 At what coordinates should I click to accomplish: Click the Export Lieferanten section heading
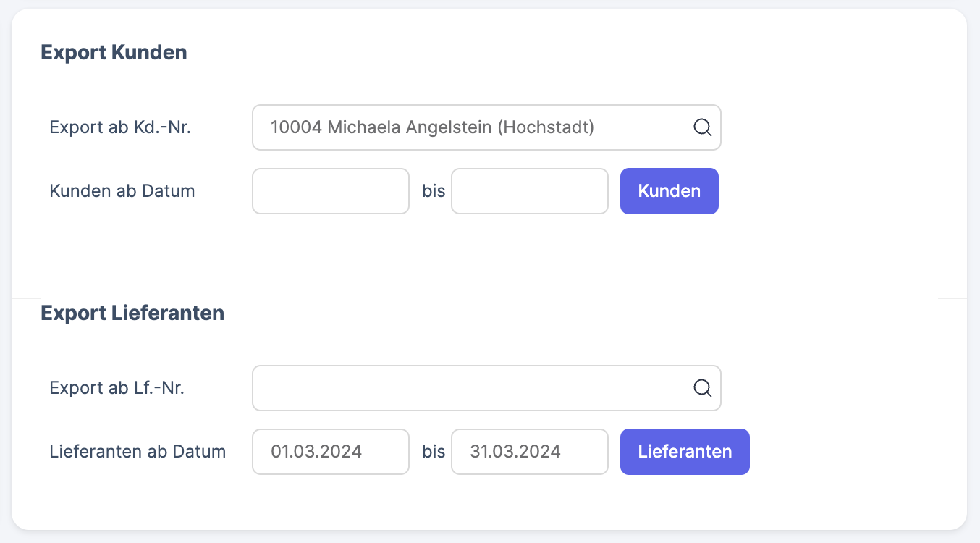coord(132,313)
